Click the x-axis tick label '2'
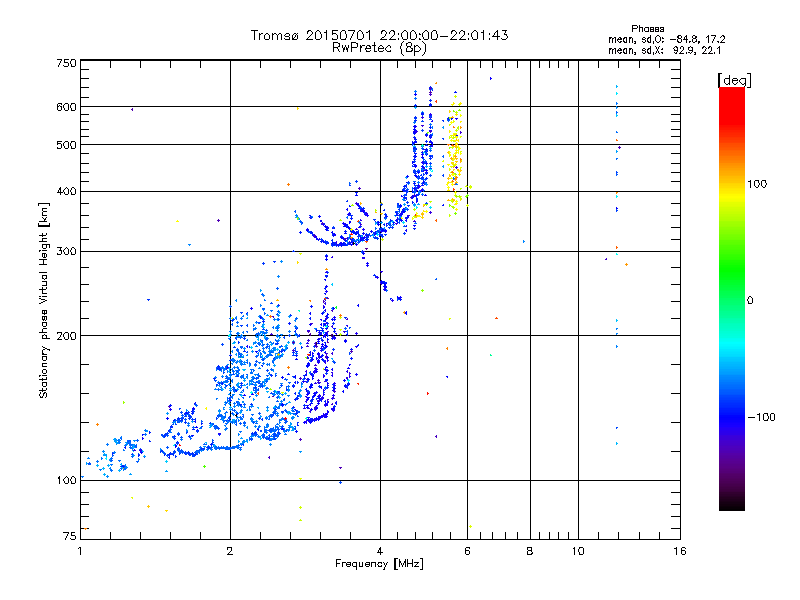The height and width of the screenshot is (600, 800). point(230,551)
